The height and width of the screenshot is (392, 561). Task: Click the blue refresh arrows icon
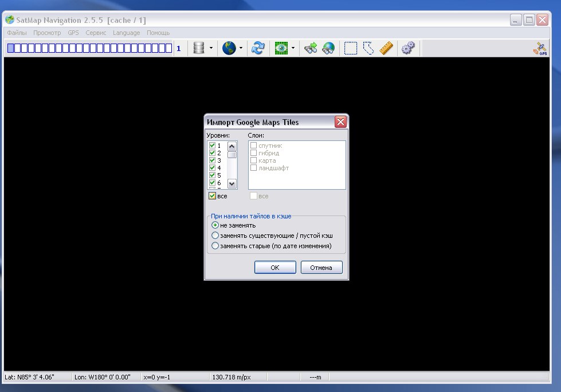point(258,48)
